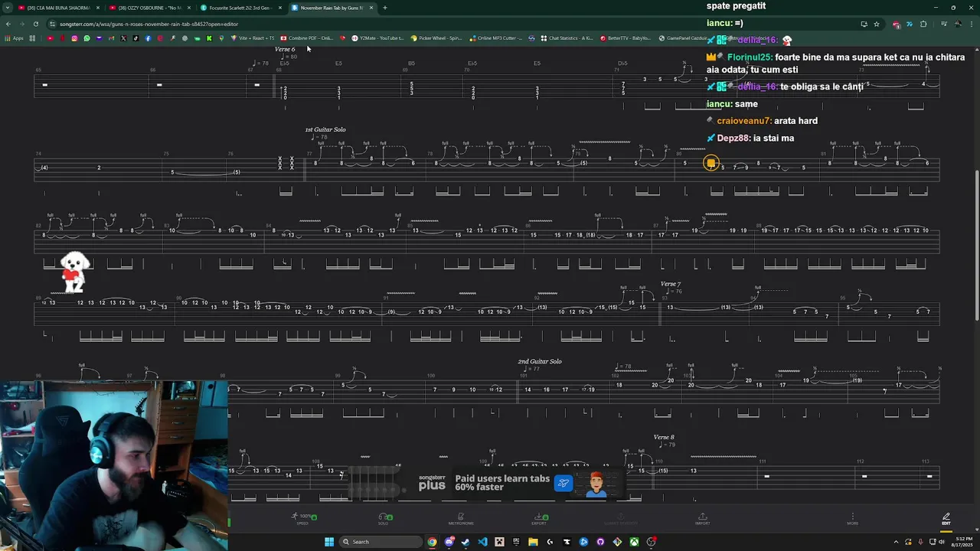This screenshot has width=980, height=551.
Task: Open a new browser tab
Action: click(385, 8)
